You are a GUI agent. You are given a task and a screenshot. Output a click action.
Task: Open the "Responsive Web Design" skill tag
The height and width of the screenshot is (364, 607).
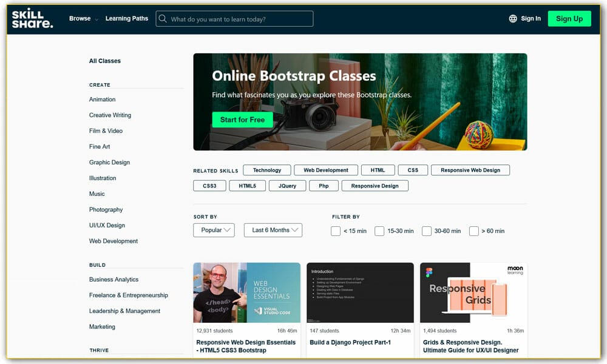click(470, 170)
